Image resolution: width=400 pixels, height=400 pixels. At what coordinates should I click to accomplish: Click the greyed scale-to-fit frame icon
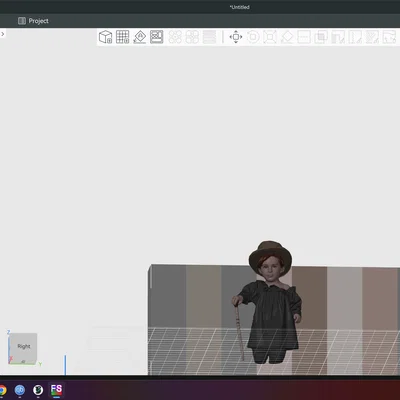270,37
